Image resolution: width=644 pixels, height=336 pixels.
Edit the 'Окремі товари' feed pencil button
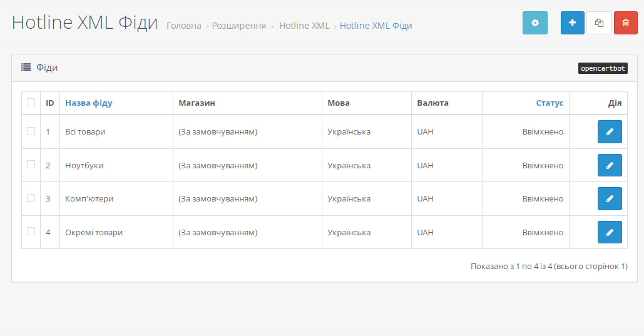pos(610,232)
